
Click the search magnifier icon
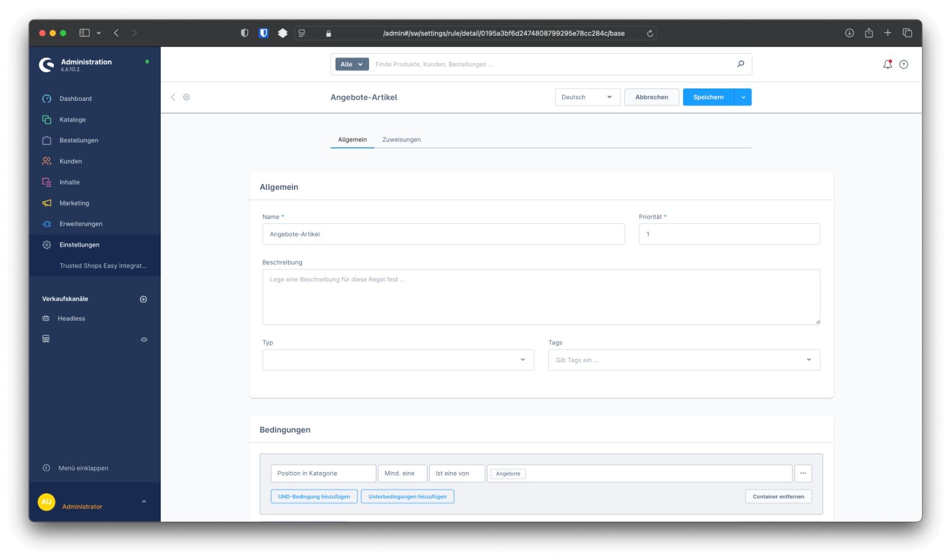pyautogui.click(x=740, y=64)
